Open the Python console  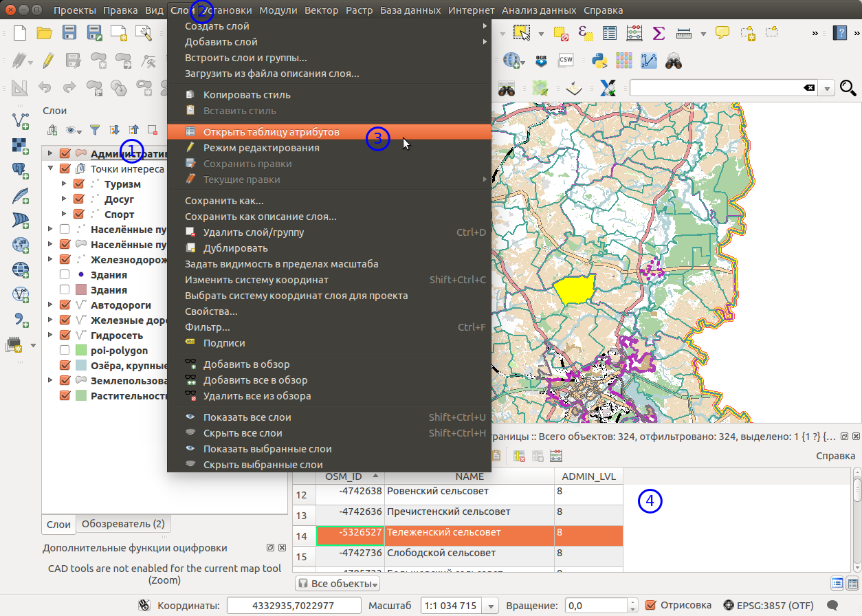tap(599, 60)
